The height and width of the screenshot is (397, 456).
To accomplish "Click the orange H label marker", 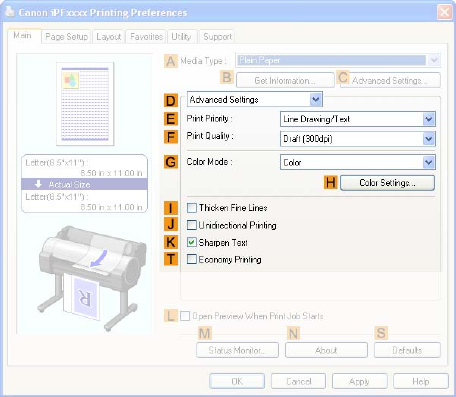I will click(331, 183).
